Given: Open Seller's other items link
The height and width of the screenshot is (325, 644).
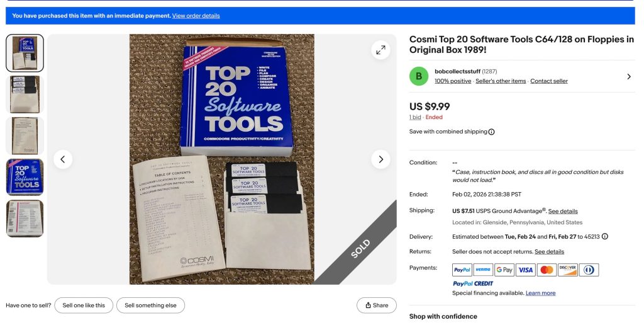Looking at the screenshot, I should coord(501,81).
